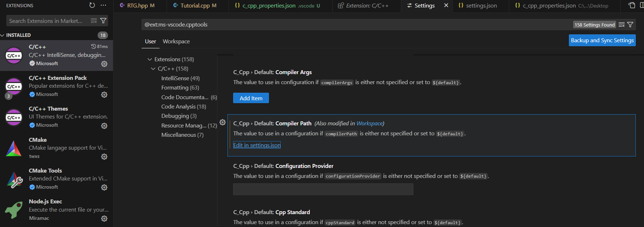Image resolution: width=644 pixels, height=227 pixels.
Task: Select IntelliSense (49) settings category
Action: (x=180, y=78)
